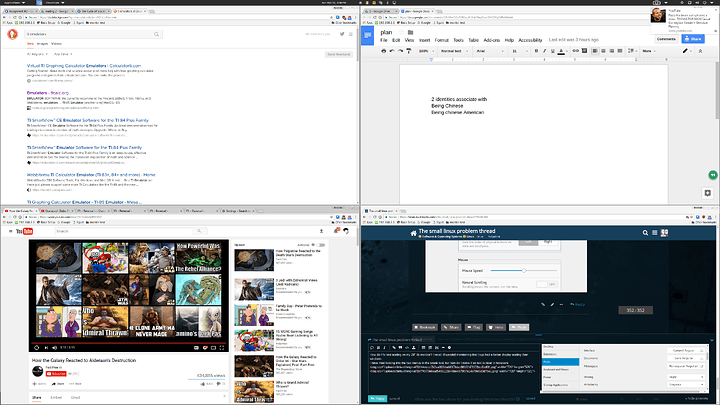Open the editing mode pencil dropdown
This screenshot has width=720, height=405.
[687, 51]
